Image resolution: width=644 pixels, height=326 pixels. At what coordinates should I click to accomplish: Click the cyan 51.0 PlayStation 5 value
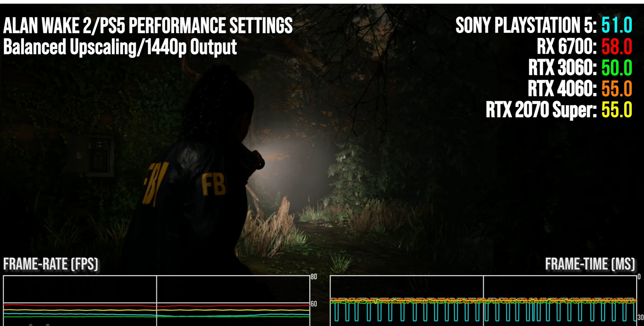[x=617, y=25]
